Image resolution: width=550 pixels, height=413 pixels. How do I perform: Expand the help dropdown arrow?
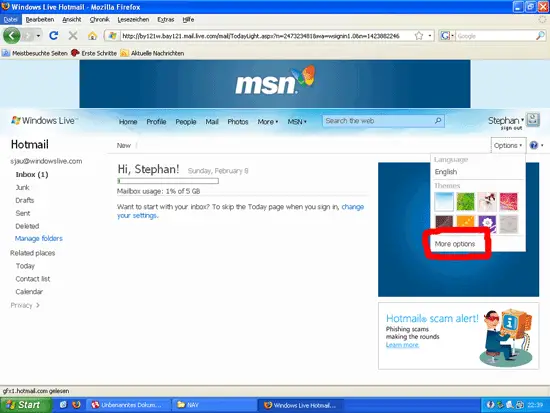click(542, 145)
